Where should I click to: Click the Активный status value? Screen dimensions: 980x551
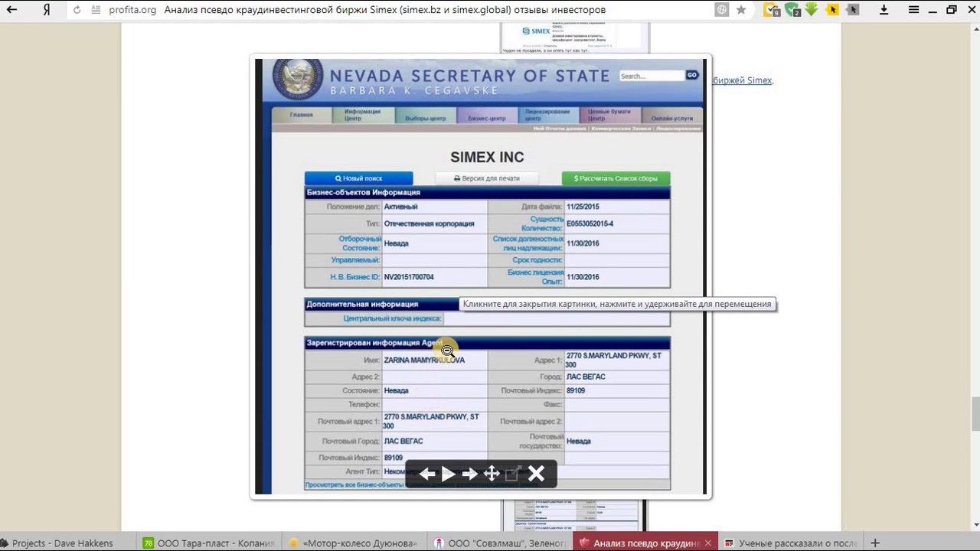(x=400, y=207)
